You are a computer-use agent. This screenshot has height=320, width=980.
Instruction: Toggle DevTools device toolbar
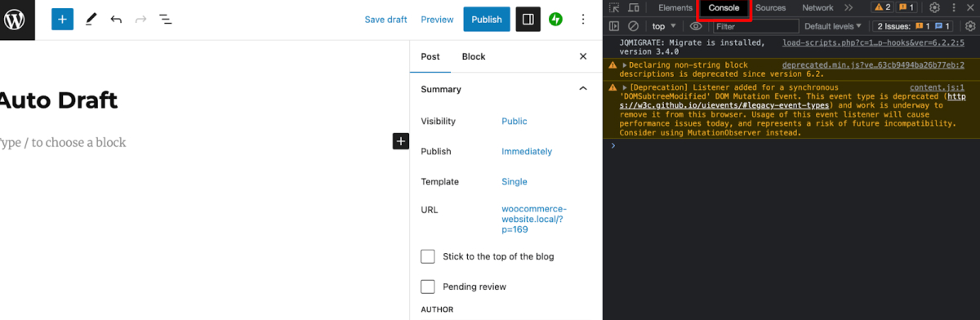click(634, 7)
